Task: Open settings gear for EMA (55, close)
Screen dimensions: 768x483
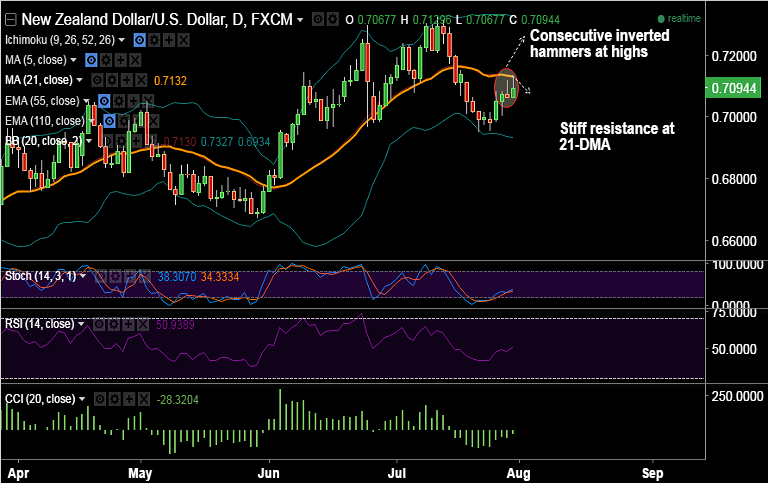Action: coord(119,101)
